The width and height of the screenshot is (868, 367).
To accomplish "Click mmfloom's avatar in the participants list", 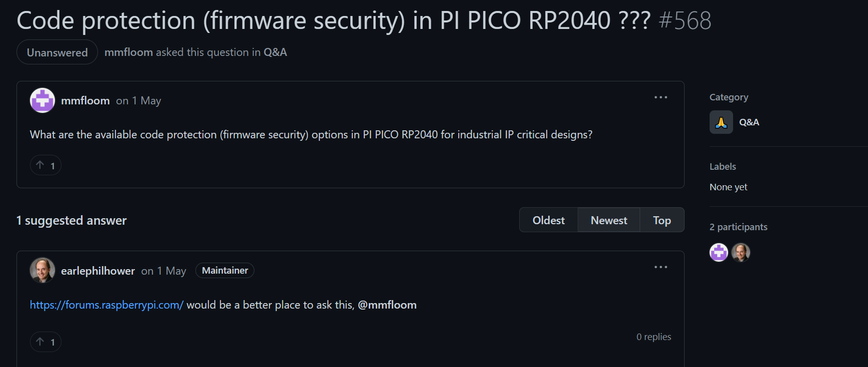I will coord(719,252).
